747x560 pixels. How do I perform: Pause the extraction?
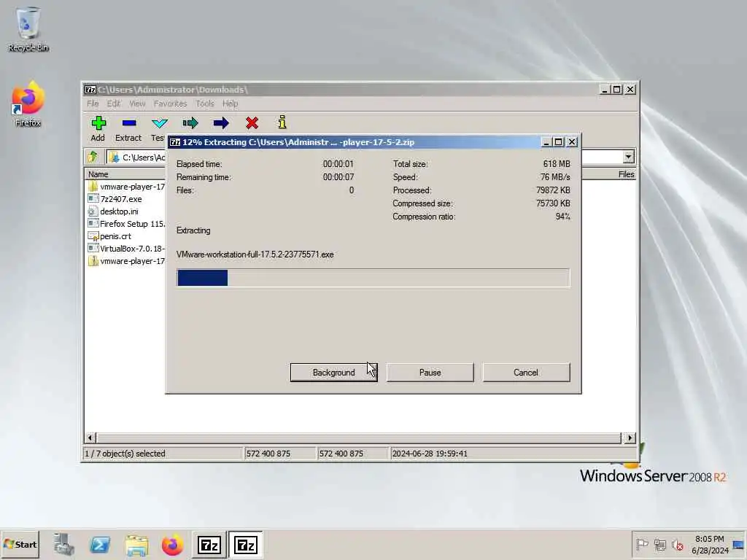point(430,373)
